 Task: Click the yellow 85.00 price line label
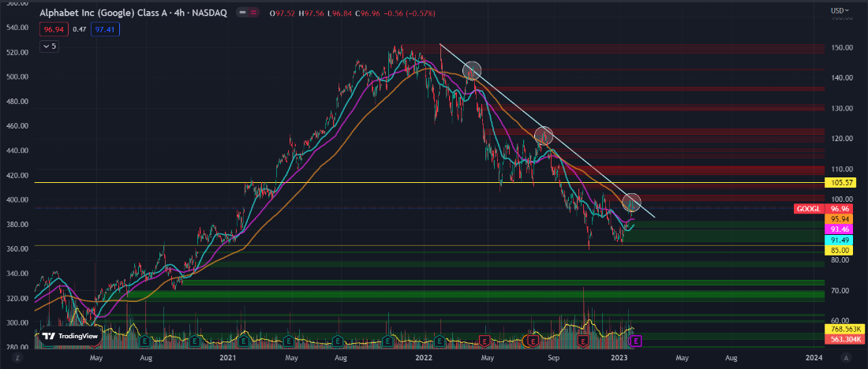pyautogui.click(x=840, y=250)
